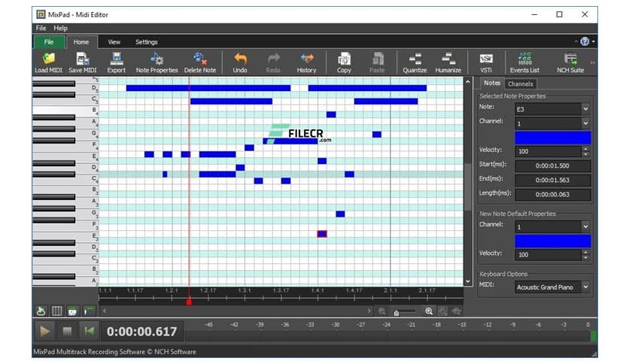The image size is (629, 364).
Task: Open the File menu
Action: click(x=41, y=28)
